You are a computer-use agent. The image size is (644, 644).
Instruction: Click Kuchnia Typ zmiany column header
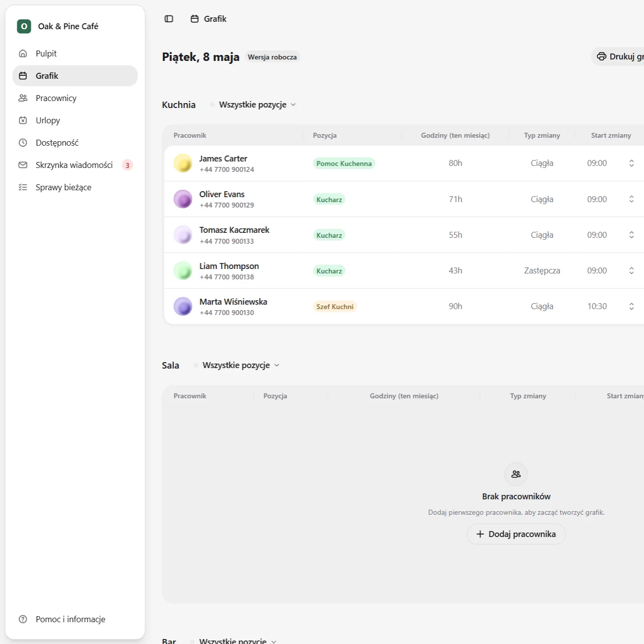point(542,135)
